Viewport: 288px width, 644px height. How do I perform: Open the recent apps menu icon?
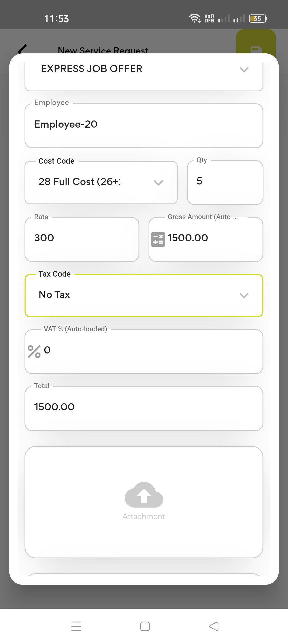click(x=76, y=626)
